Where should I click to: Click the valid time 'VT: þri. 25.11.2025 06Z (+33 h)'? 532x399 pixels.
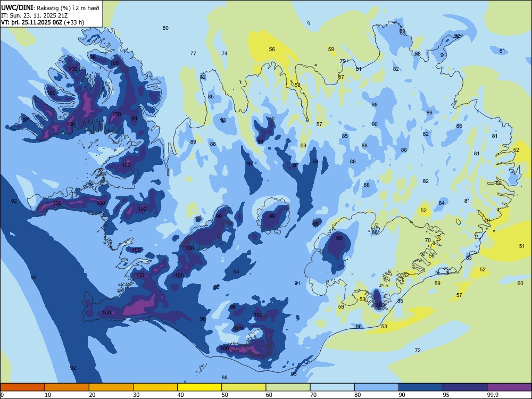(x=43, y=22)
